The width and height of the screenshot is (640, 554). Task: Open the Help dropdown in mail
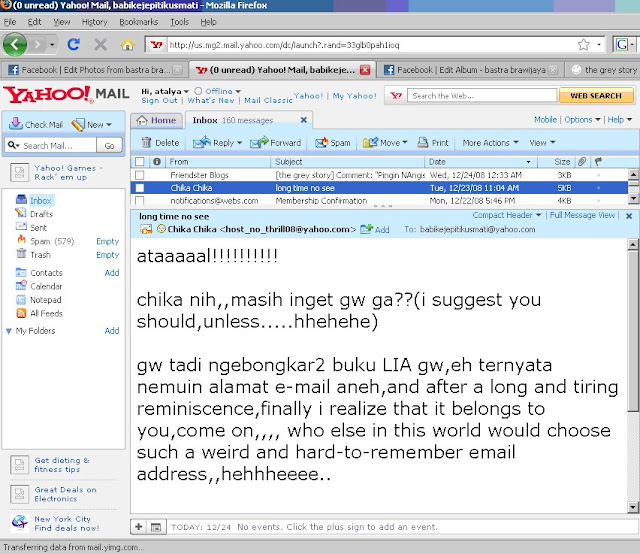pyautogui.click(x=620, y=120)
